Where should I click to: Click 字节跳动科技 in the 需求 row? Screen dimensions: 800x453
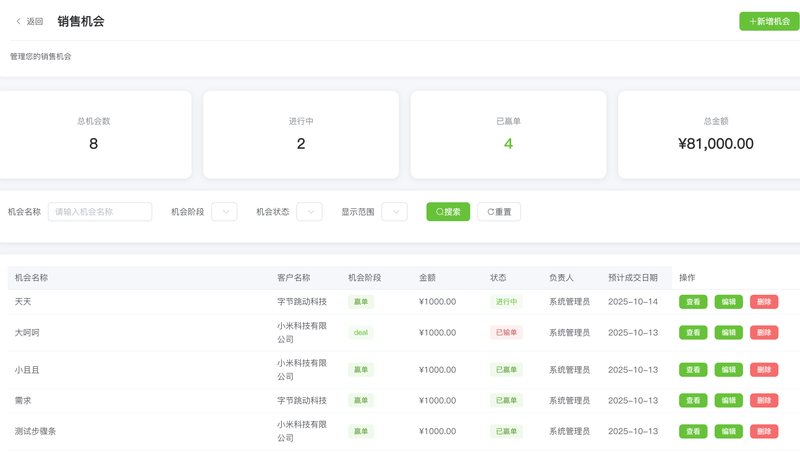pyautogui.click(x=302, y=400)
